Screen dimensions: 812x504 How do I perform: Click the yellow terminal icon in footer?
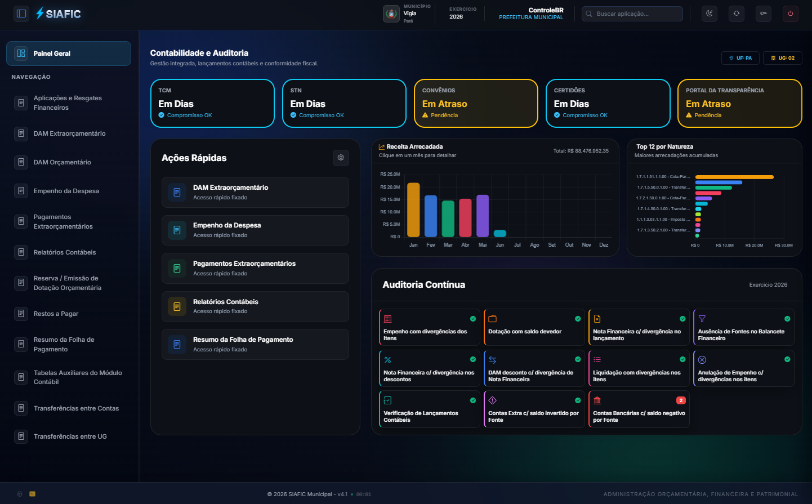[33, 494]
